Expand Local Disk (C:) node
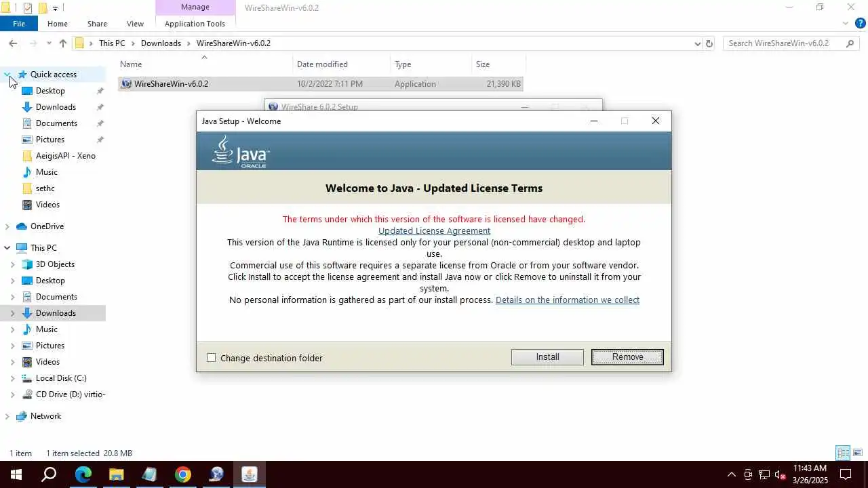The width and height of the screenshot is (868, 488). 13,378
